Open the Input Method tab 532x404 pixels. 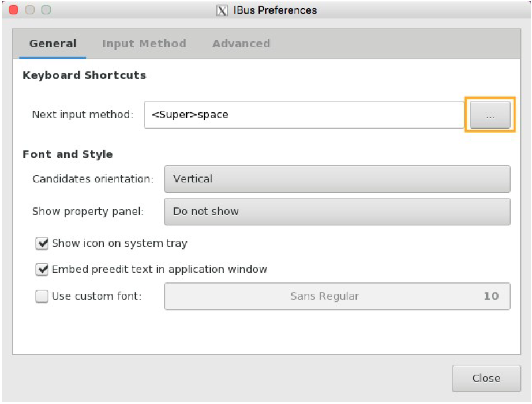coord(144,44)
